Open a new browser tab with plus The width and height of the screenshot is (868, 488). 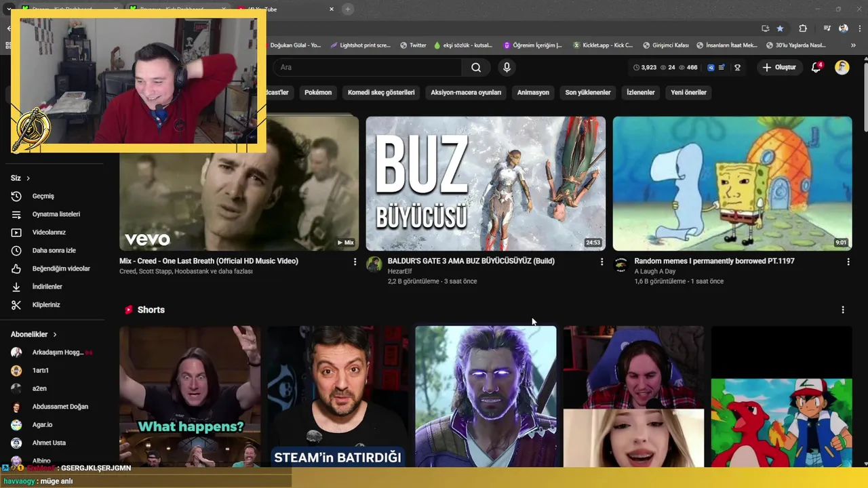coord(348,9)
